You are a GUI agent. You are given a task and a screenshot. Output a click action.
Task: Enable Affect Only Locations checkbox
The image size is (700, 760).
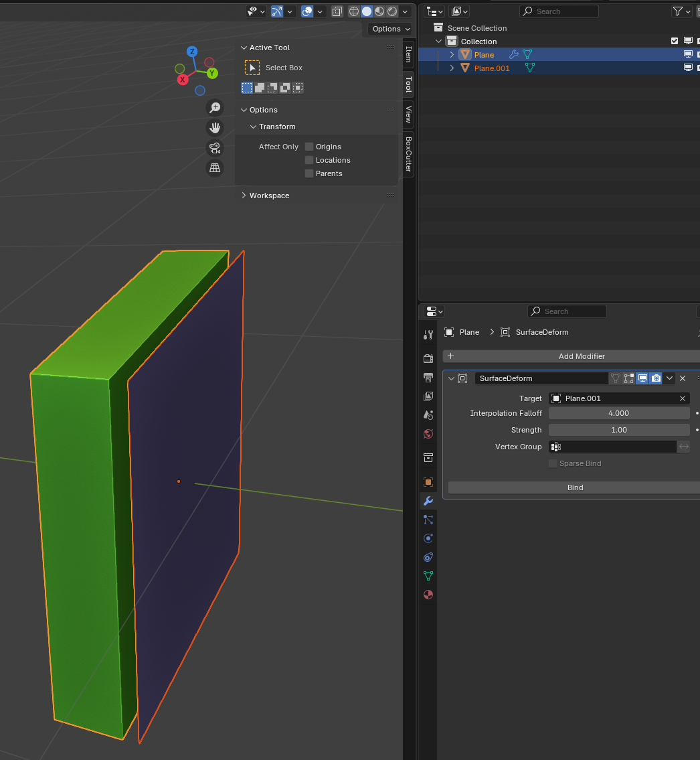tap(309, 160)
